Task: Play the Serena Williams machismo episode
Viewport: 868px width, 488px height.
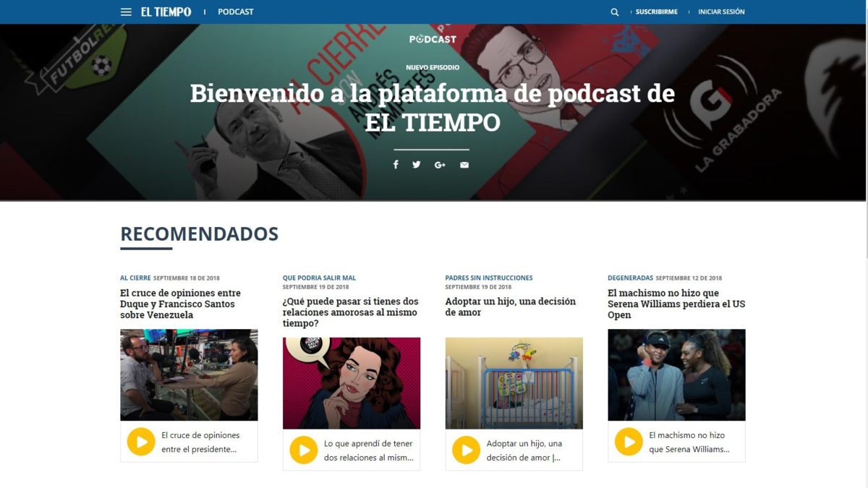Action: pos(629,442)
